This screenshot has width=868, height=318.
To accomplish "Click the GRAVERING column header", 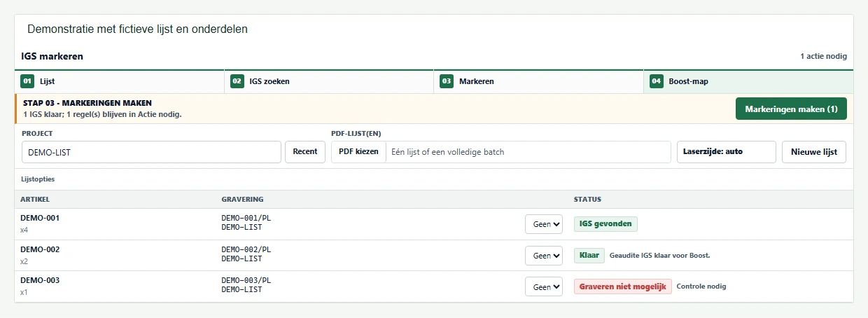I will tap(242, 200).
